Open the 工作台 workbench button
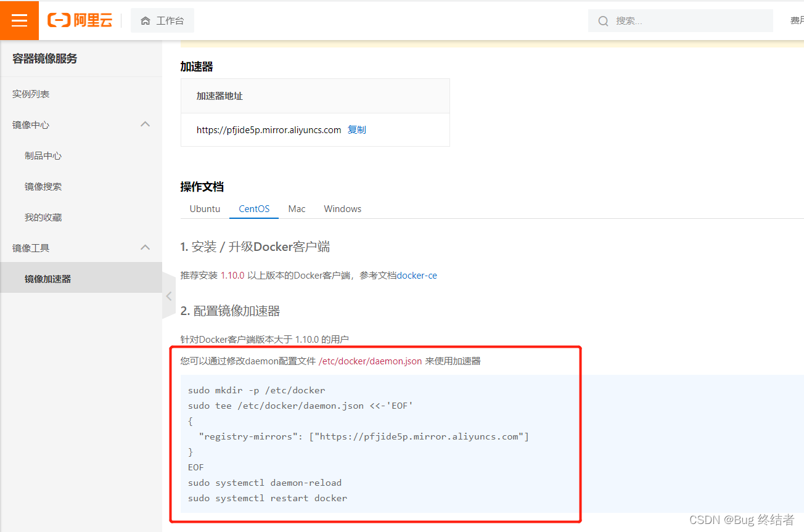804x532 pixels. click(x=162, y=20)
